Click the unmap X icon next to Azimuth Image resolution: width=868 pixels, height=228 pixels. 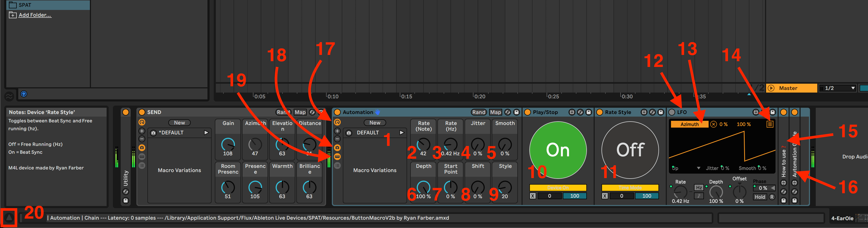(x=714, y=124)
